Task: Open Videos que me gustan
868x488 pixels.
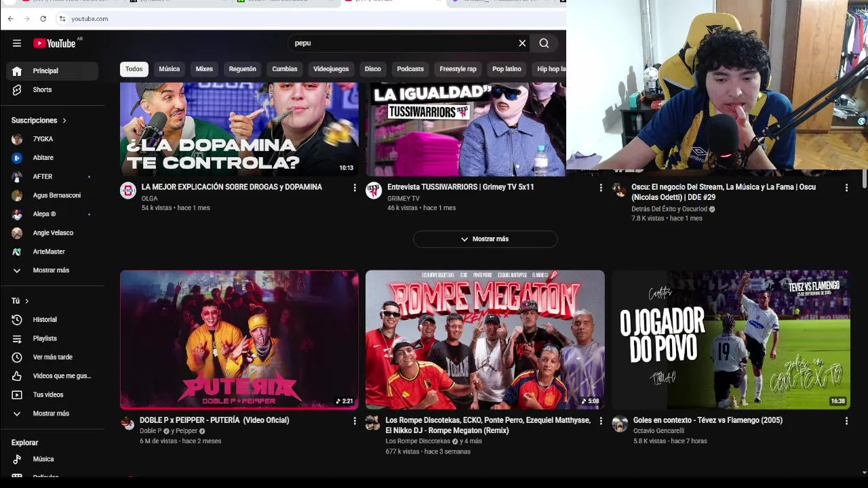Action: [52, 376]
